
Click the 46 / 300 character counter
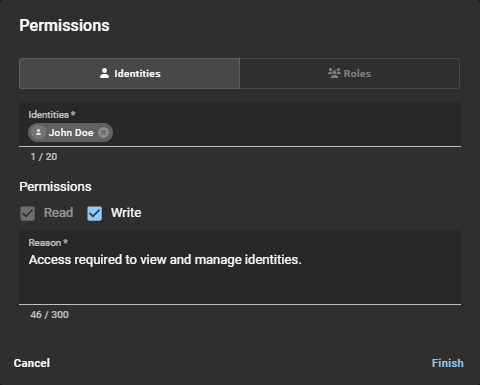[x=49, y=315]
